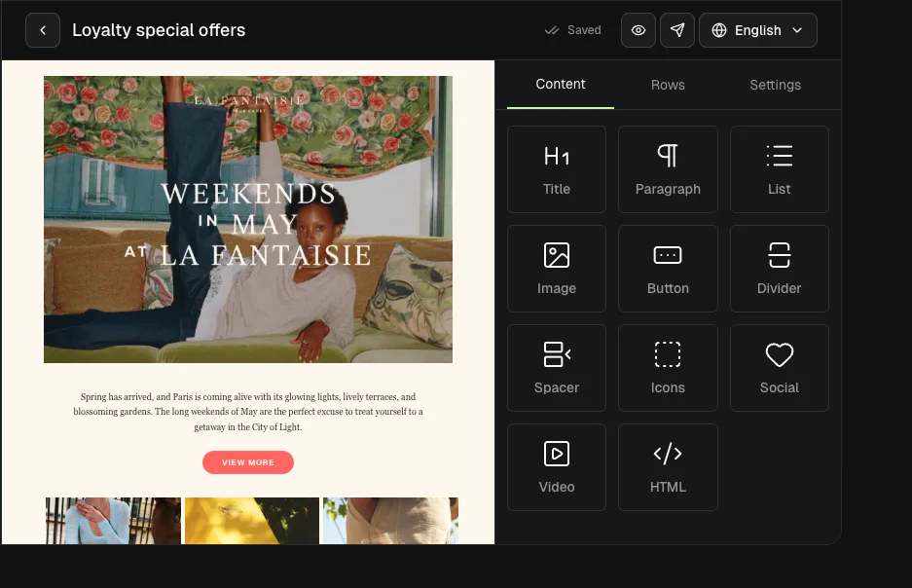Add a Social block
Viewport: 912px width, 588px height.
click(x=780, y=368)
